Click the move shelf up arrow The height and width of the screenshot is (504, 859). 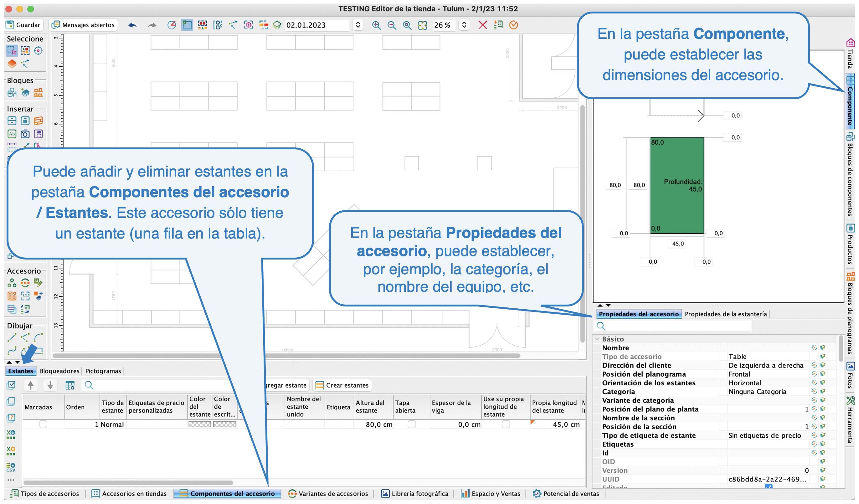(30, 385)
